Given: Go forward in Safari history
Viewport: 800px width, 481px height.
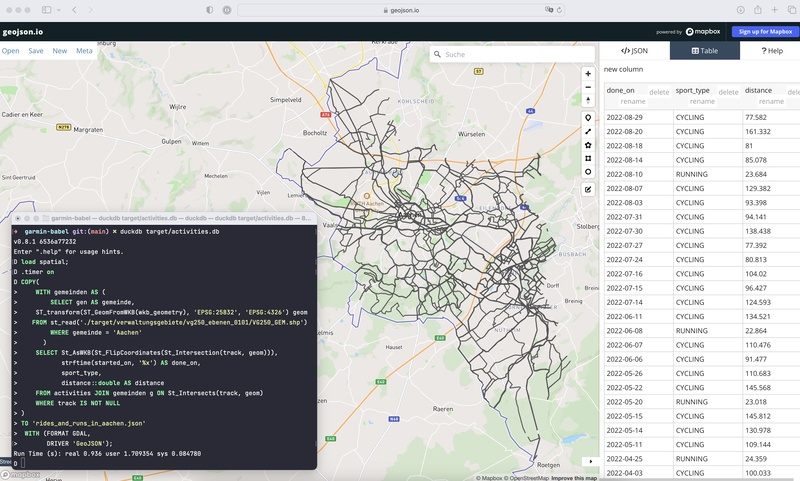Looking at the screenshot, I should [x=90, y=10].
